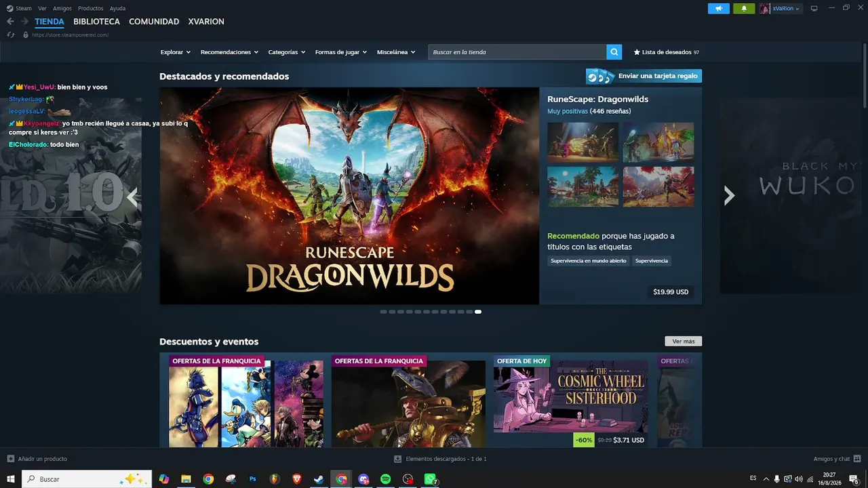Open the Windows Start menu

click(x=10, y=479)
